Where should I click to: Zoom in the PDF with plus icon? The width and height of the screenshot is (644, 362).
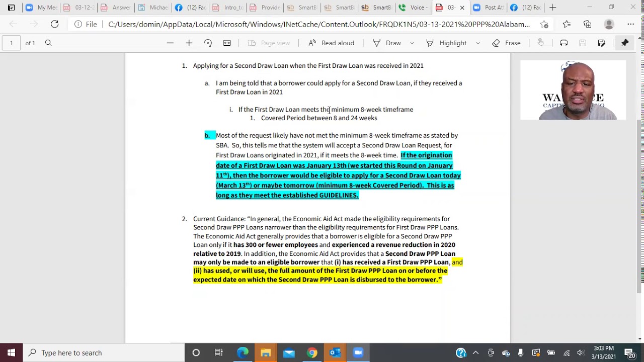point(189,43)
